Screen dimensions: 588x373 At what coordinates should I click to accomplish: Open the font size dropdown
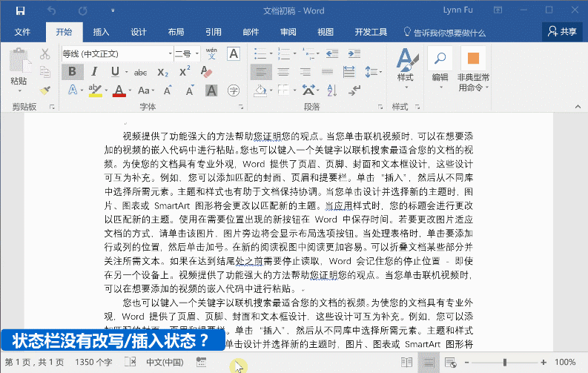[197, 53]
